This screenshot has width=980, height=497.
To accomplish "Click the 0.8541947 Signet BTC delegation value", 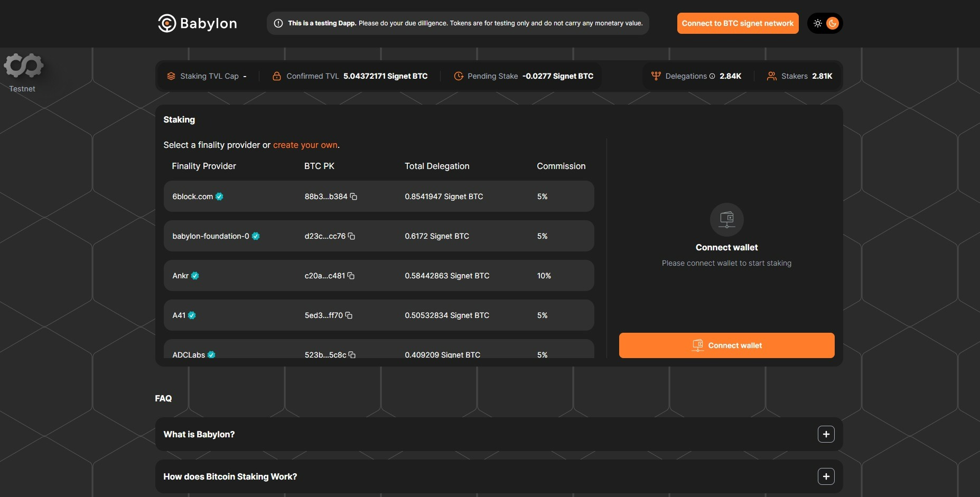I will (444, 196).
